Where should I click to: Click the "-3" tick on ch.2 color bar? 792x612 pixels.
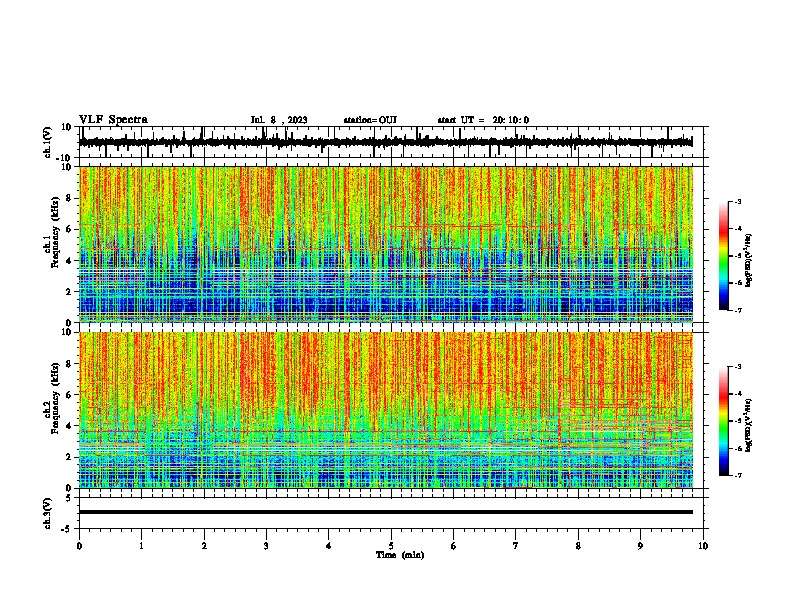(x=737, y=367)
